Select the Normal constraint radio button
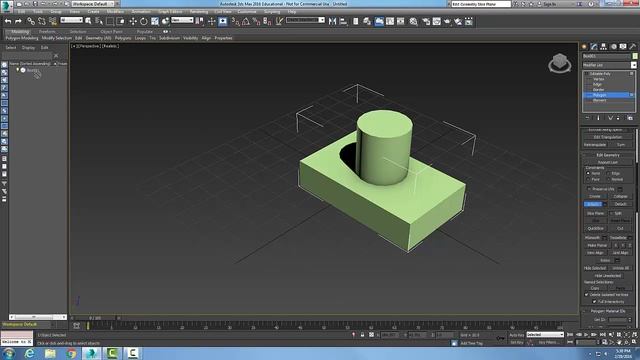640x360 pixels. tap(609, 179)
